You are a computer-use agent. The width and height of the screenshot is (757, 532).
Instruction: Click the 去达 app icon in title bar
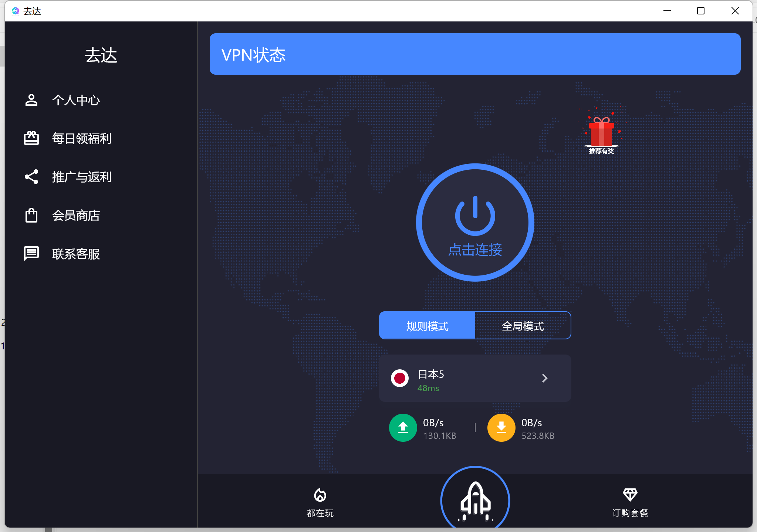click(16, 11)
